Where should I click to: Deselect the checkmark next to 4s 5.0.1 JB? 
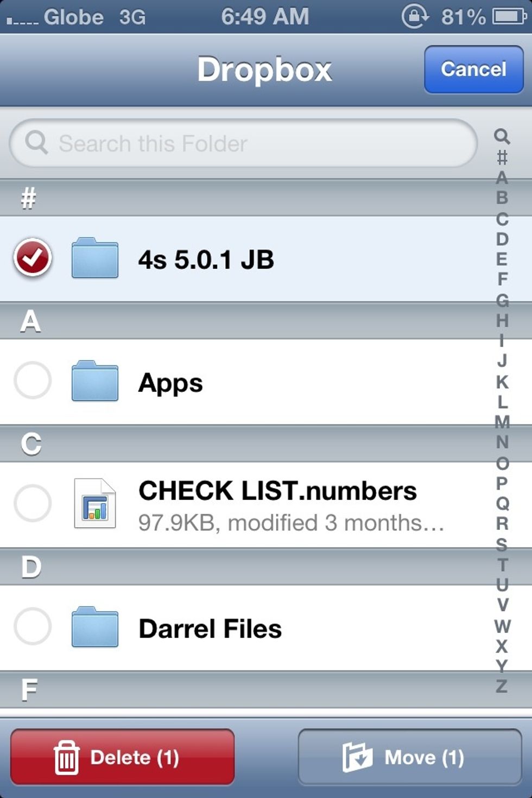pos(33,259)
